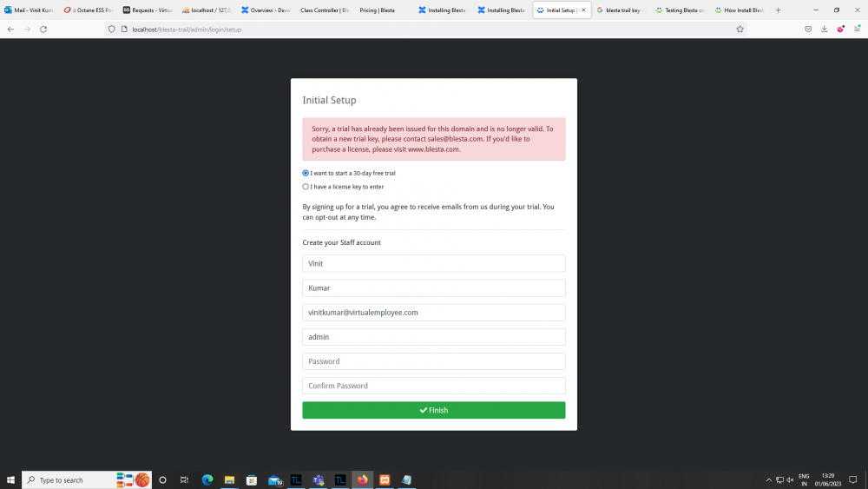Reload the Initial Setup page

point(43,30)
